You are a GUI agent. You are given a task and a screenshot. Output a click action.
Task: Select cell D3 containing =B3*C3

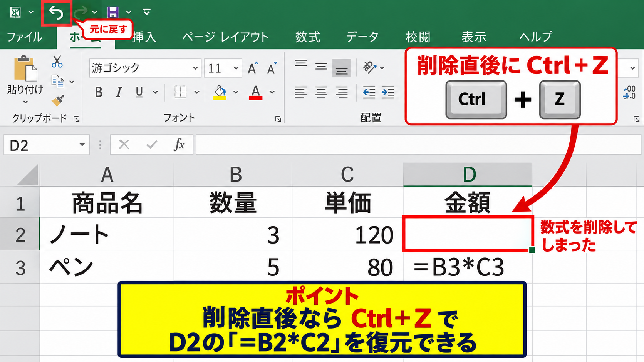468,267
